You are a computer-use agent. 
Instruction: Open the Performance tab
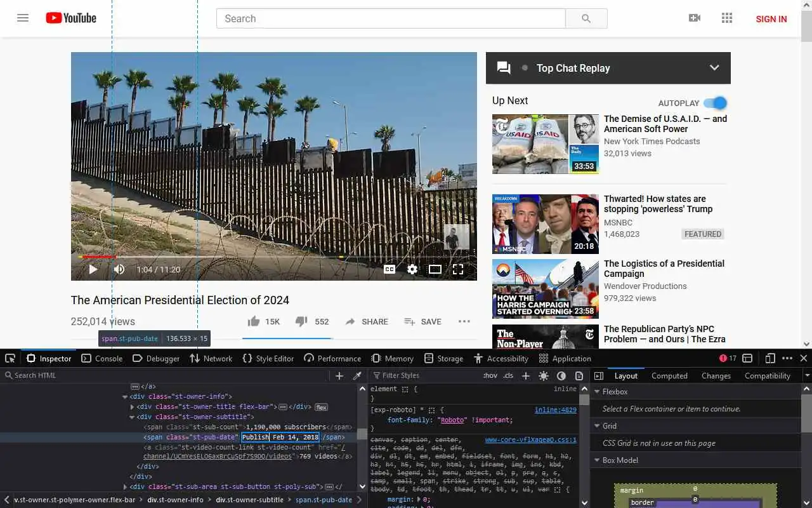[x=332, y=358]
